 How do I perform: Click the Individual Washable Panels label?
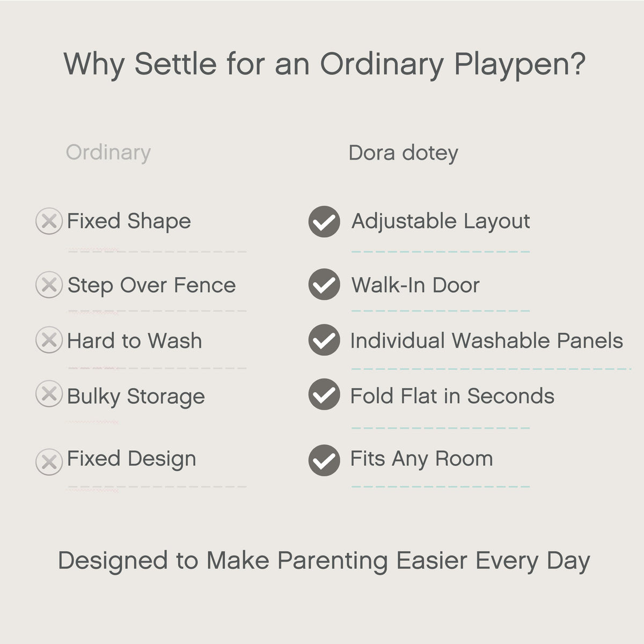pyautogui.click(x=487, y=340)
